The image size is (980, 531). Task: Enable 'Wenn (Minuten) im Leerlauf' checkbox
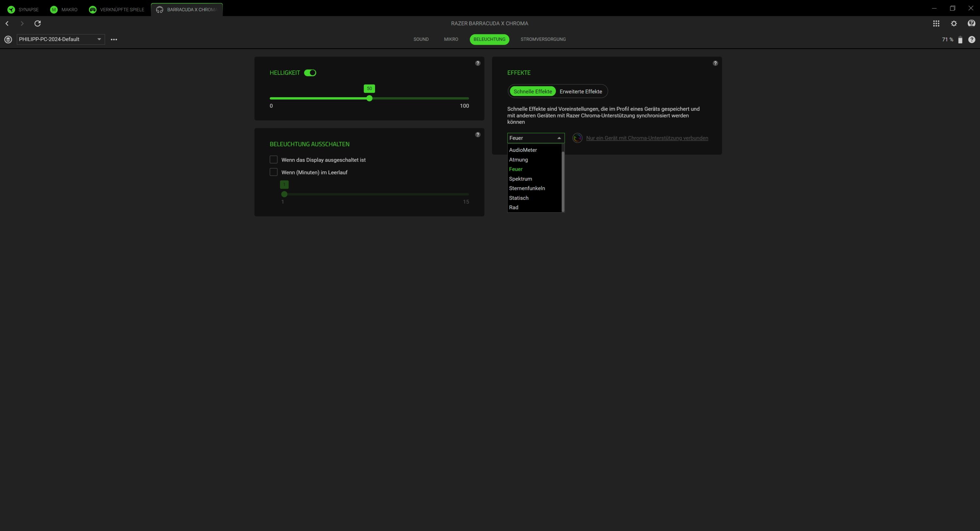(x=273, y=172)
